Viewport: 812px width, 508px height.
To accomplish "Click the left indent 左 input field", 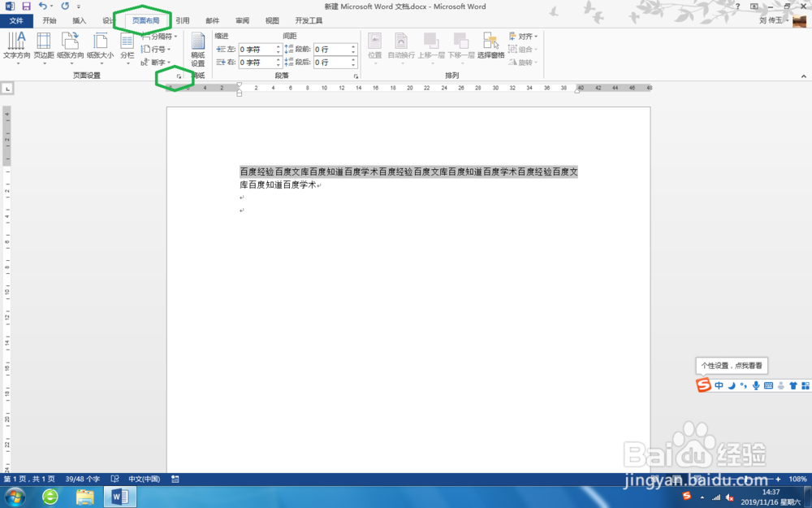I will (257, 50).
